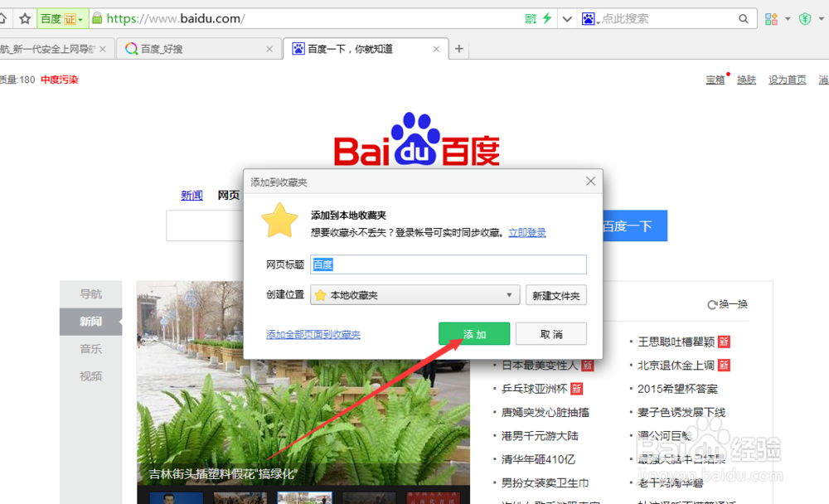Click the green padlock security icon
The image size is (829, 504).
[97, 18]
